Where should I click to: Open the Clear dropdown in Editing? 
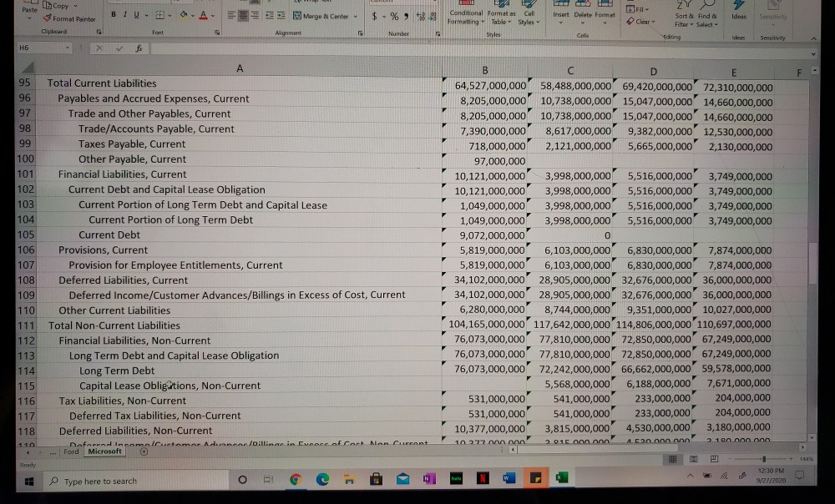(640, 22)
